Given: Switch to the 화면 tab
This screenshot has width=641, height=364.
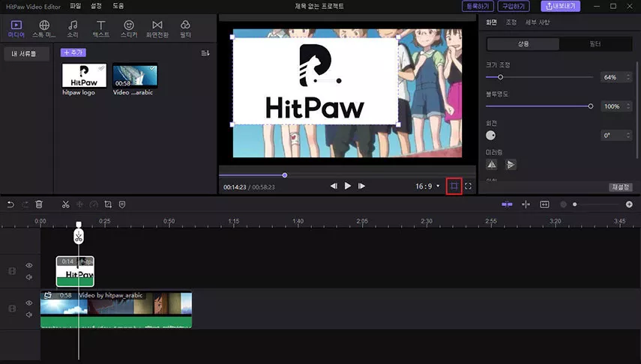Looking at the screenshot, I should point(491,22).
